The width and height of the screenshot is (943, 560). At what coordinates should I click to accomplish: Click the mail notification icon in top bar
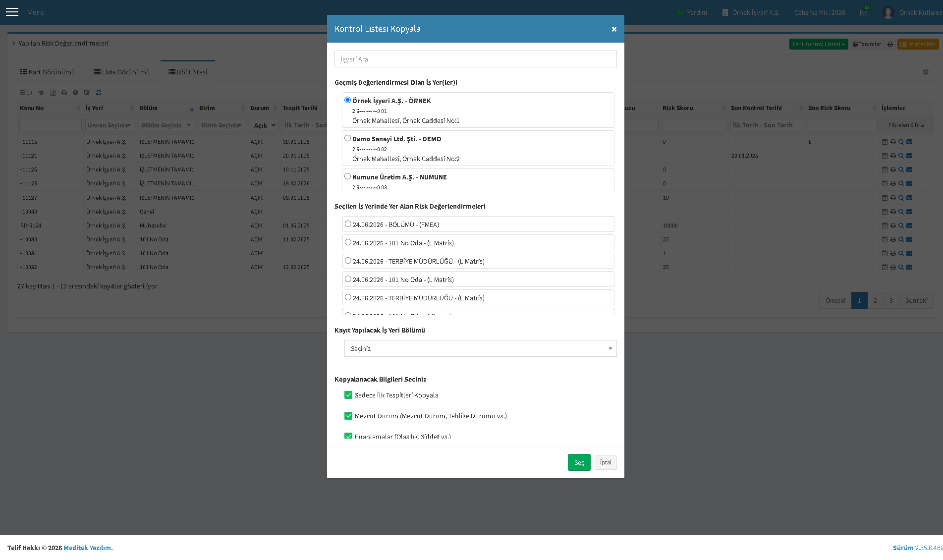point(864,12)
